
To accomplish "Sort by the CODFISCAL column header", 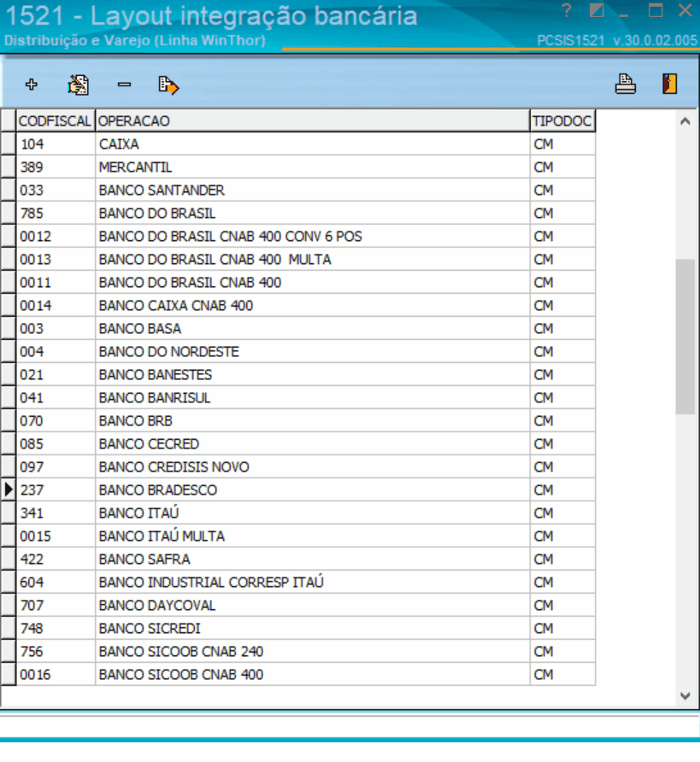I will (56, 120).
